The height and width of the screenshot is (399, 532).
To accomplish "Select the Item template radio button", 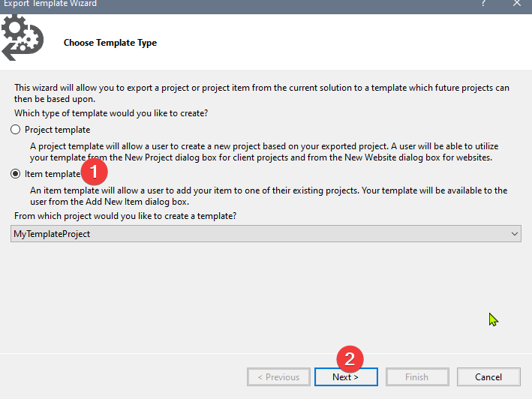I will click(x=15, y=174).
